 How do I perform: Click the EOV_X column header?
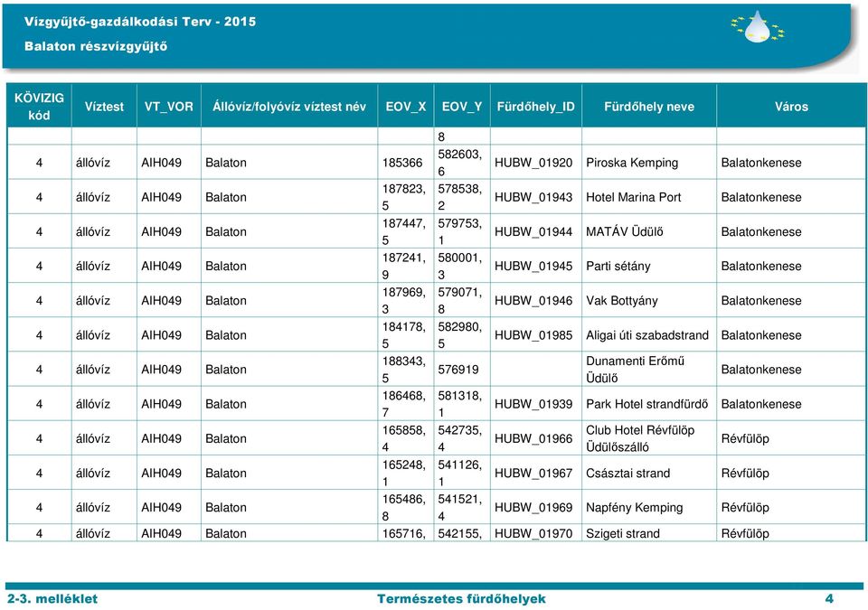pyautogui.click(x=406, y=107)
